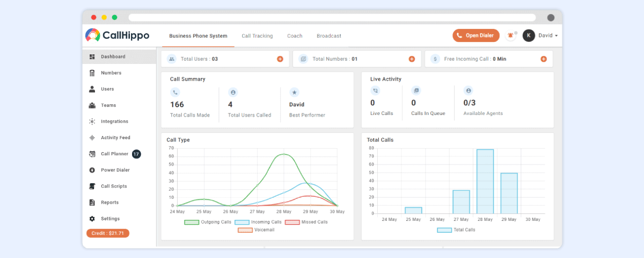Click the Call Planner 17 badge
Image resolution: width=644 pixels, height=258 pixels.
pos(136,154)
